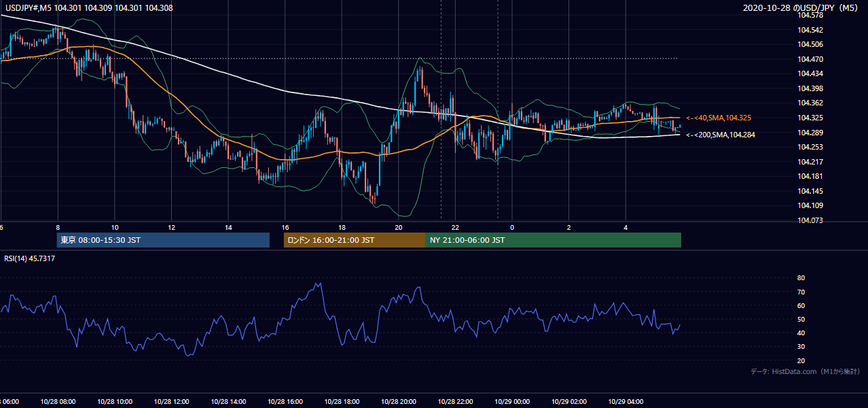868x408 pixels.
Task: Click the 10/29 02:00 date axis label
Action: [568, 402]
